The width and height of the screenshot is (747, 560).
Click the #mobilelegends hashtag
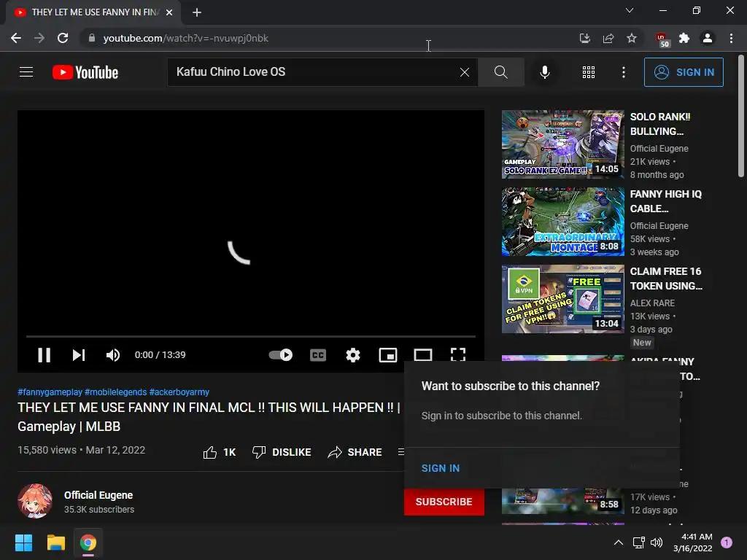tap(116, 392)
